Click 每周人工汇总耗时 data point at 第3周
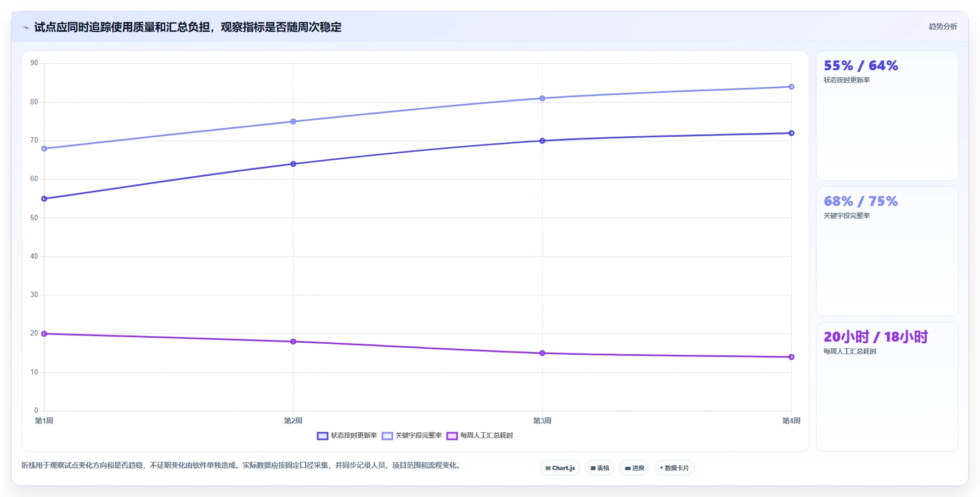The width and height of the screenshot is (980, 497). tap(542, 353)
